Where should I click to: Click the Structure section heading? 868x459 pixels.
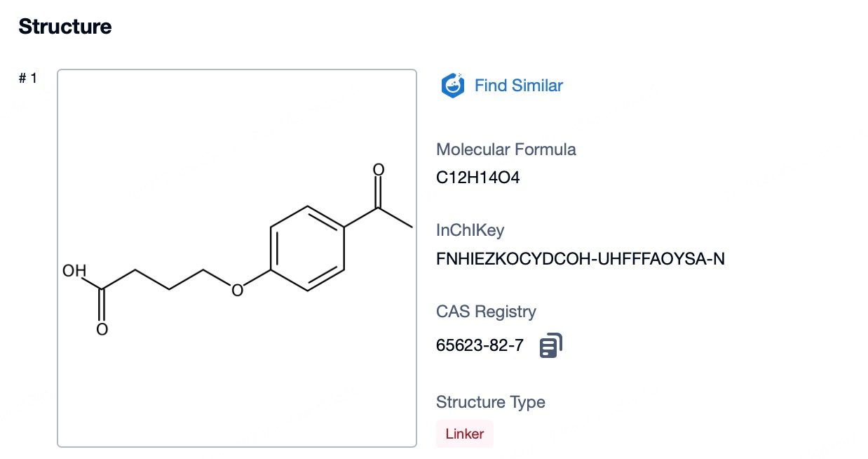click(x=65, y=27)
